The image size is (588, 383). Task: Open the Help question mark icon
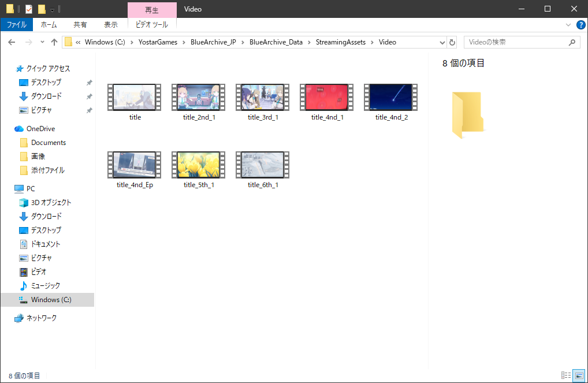pyautogui.click(x=580, y=25)
